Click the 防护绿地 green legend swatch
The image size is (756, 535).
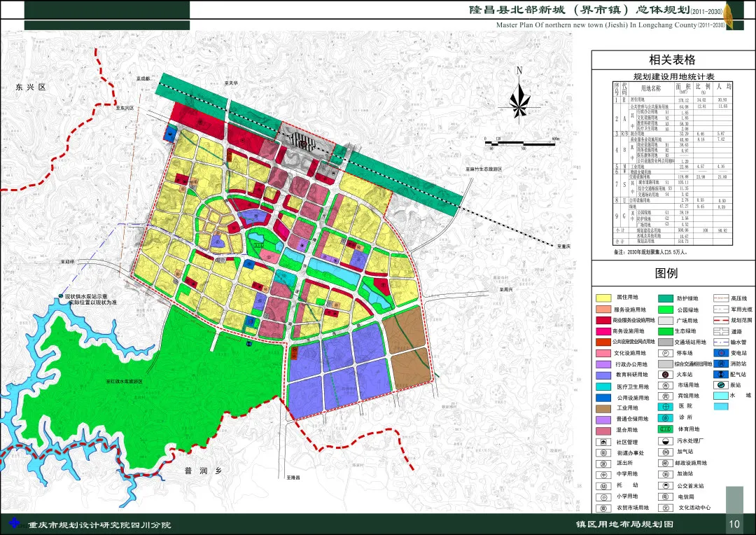[664, 298]
